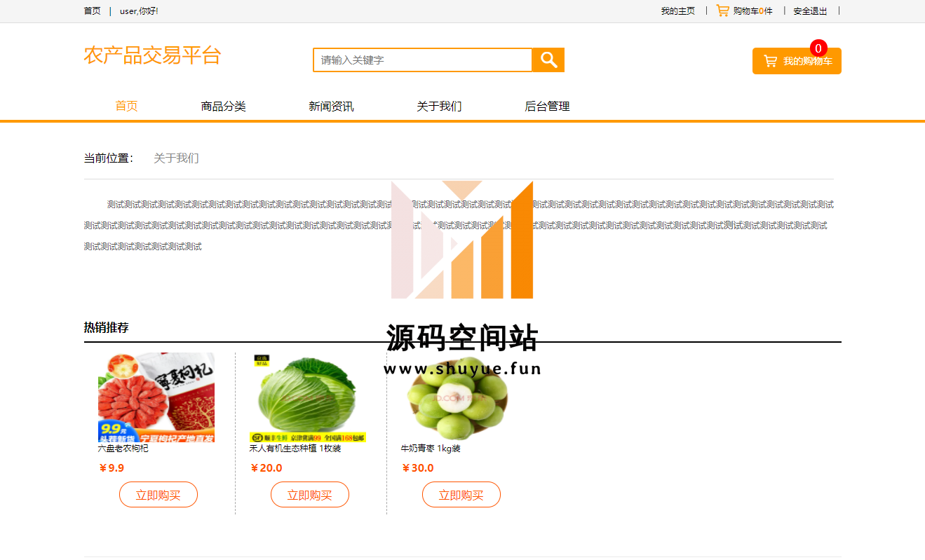Open the 新闻资讯 navigation tab
Image resolution: width=925 pixels, height=560 pixels.
[x=331, y=106]
